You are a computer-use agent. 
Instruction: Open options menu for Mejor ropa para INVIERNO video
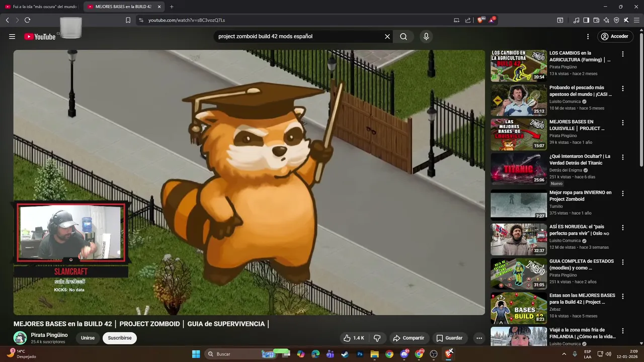pyautogui.click(x=623, y=194)
